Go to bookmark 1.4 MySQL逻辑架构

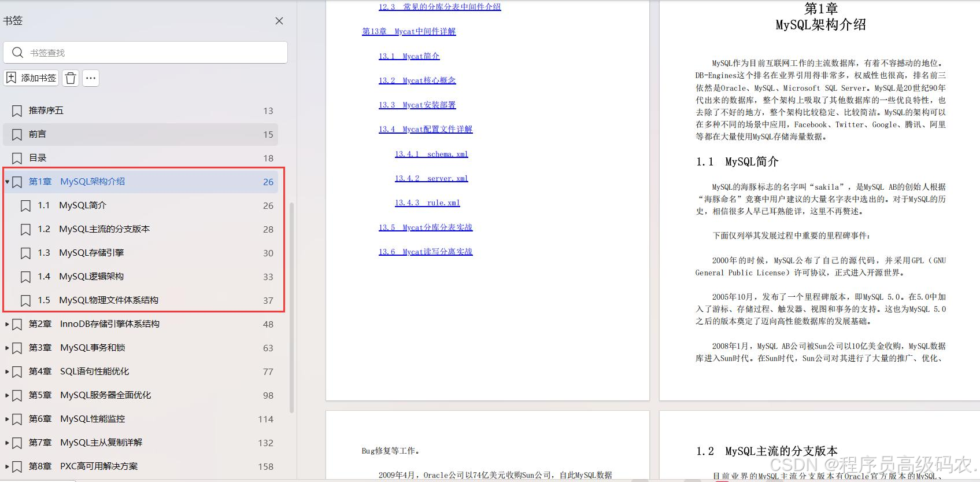[140, 277]
